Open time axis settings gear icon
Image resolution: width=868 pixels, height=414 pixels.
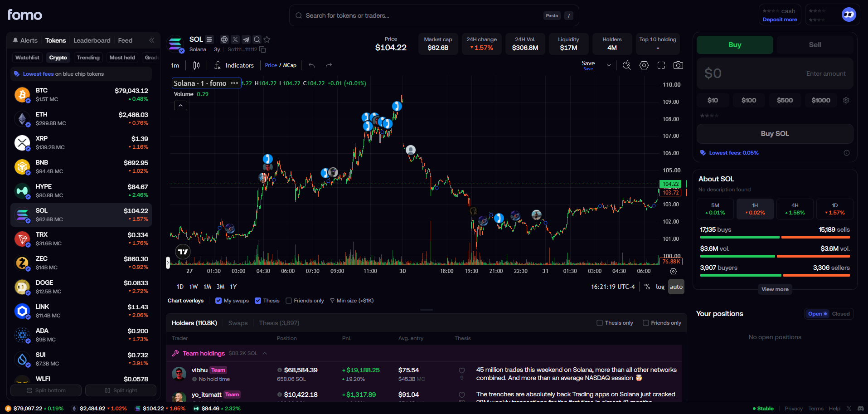click(x=674, y=271)
